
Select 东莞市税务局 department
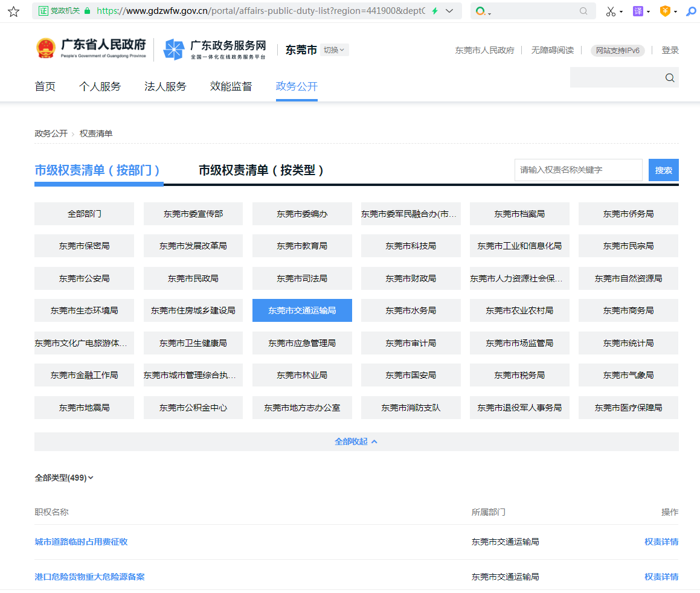tap(519, 375)
